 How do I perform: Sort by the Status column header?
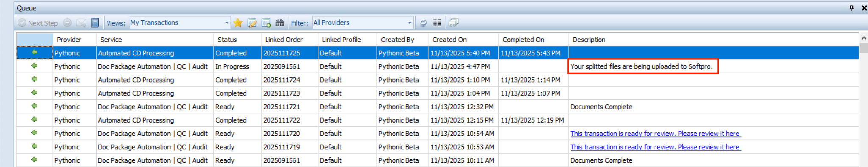tap(237, 40)
